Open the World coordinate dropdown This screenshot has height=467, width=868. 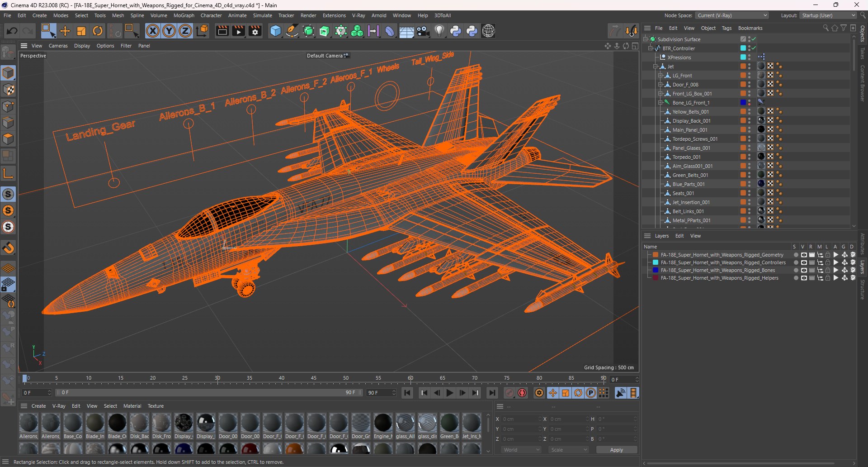(521, 450)
